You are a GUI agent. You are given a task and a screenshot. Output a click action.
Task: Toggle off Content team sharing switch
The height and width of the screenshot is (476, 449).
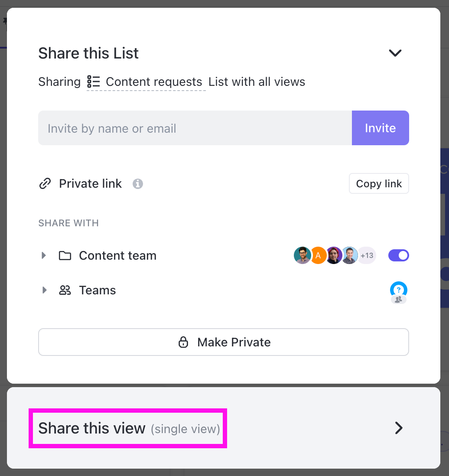point(398,256)
